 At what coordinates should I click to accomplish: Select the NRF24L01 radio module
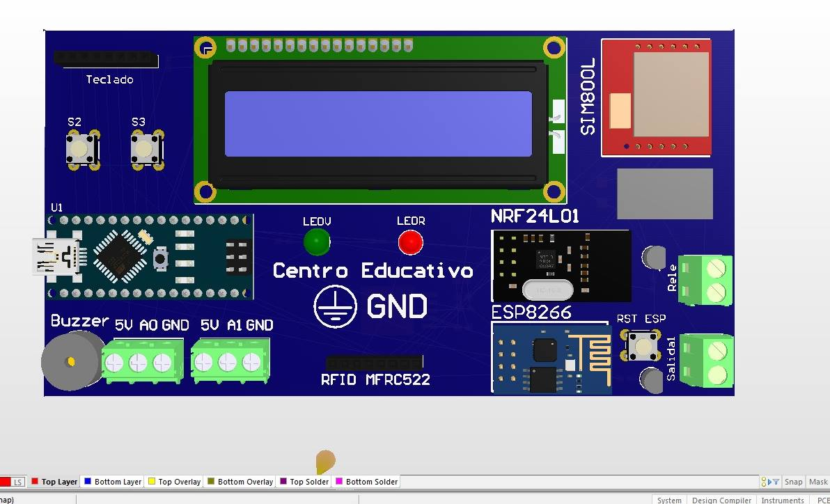tap(561, 266)
